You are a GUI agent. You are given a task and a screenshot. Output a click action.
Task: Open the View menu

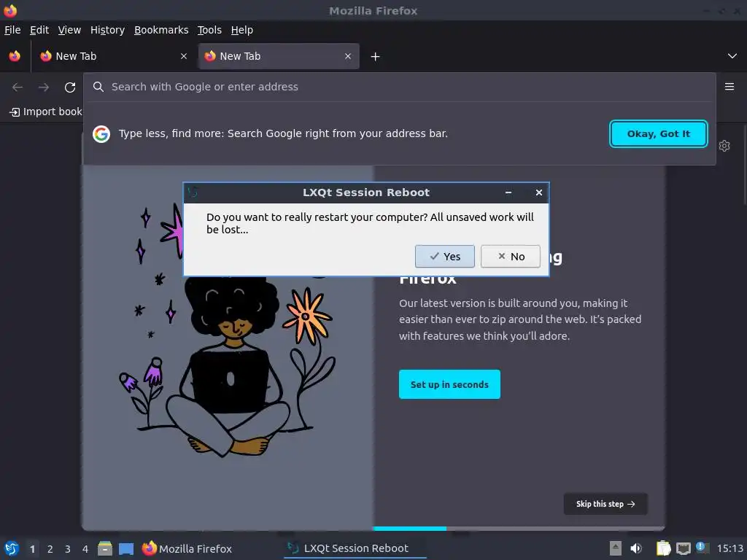tap(69, 30)
